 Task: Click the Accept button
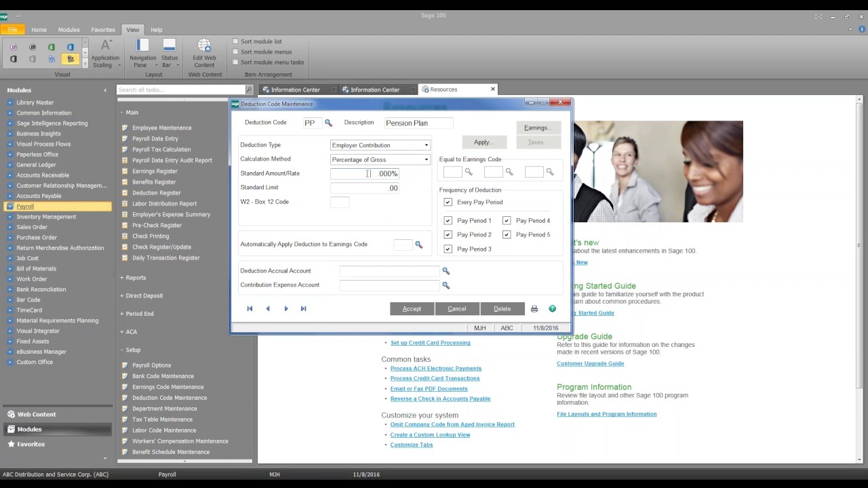[412, 309]
